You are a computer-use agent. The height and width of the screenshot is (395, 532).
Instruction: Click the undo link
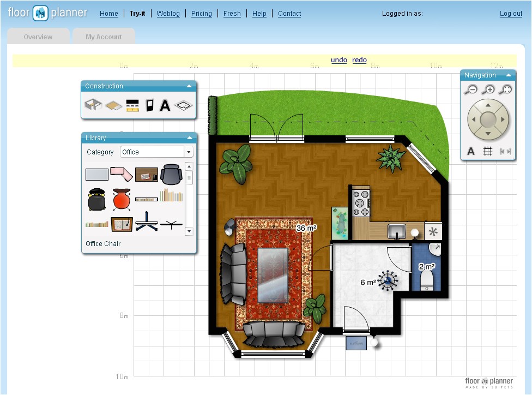click(x=339, y=60)
